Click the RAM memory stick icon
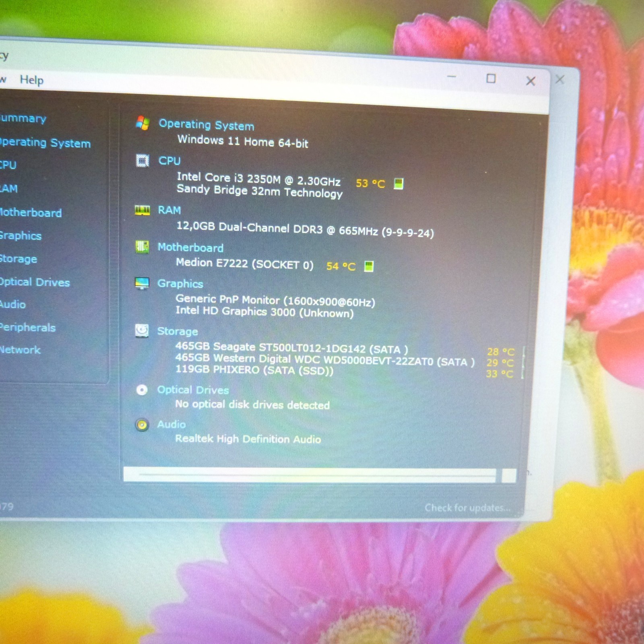This screenshot has width=644, height=644. (x=142, y=210)
